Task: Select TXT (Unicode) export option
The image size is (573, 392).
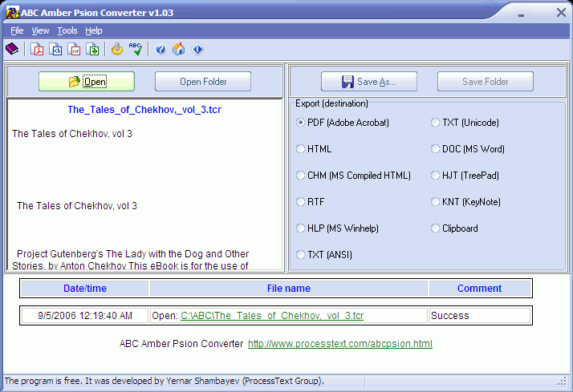Action: pyautogui.click(x=465, y=123)
